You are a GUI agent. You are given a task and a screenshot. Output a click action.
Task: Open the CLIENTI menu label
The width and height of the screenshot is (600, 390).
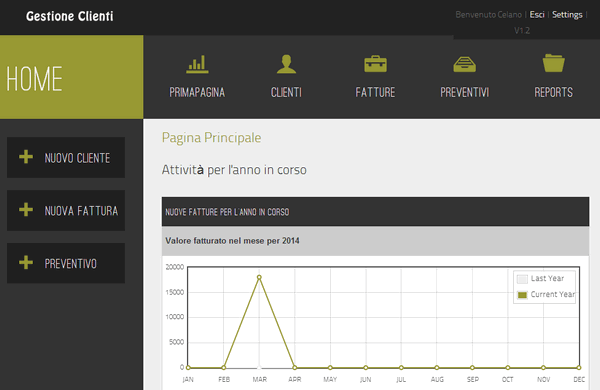coord(286,92)
